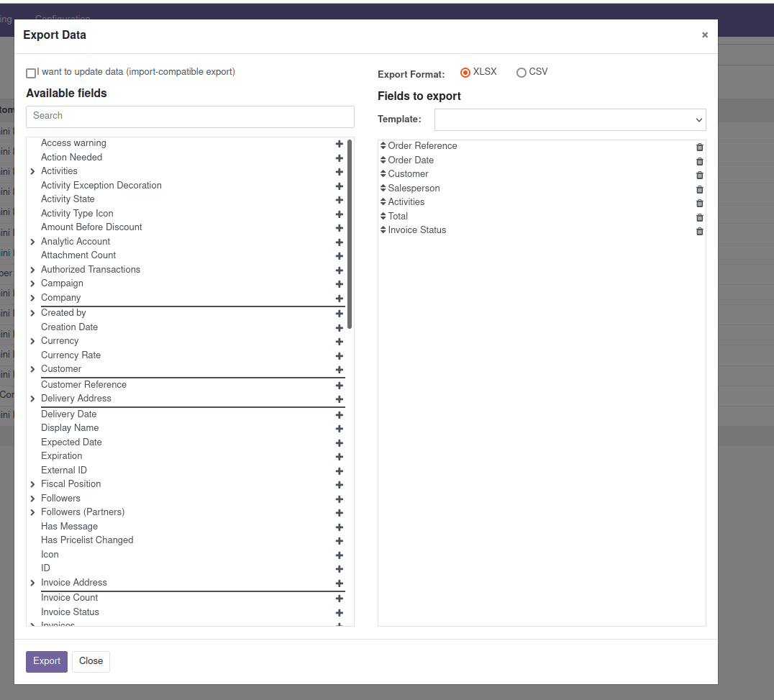Image resolution: width=774 pixels, height=700 pixels.
Task: Remove Activities from fields to export
Action: (699, 204)
